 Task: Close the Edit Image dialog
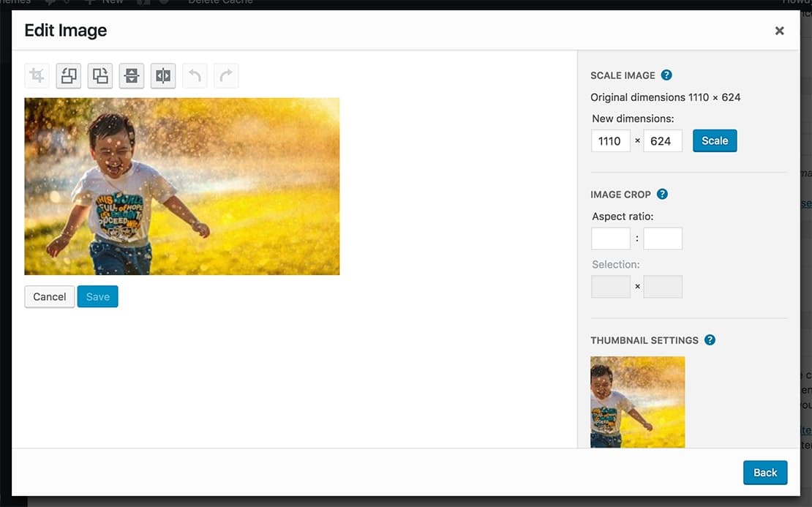[x=779, y=31]
